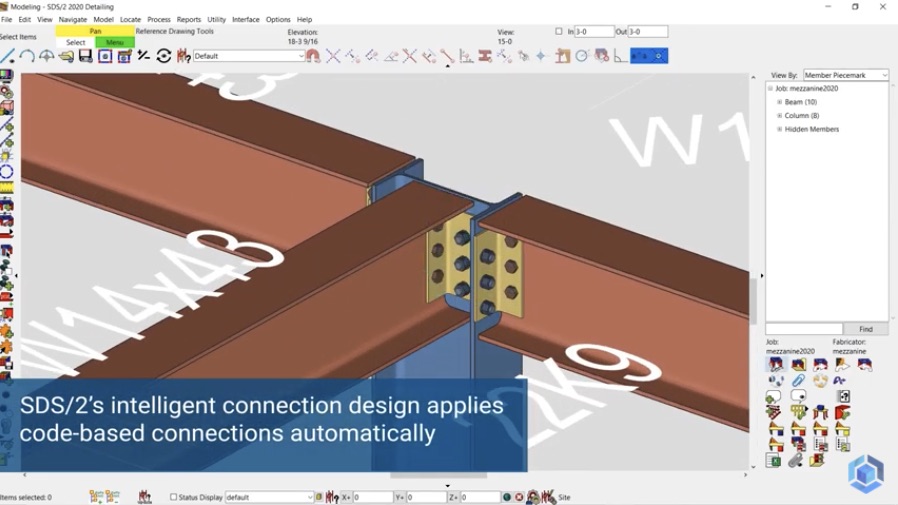Image resolution: width=898 pixels, height=505 pixels.
Task: Click the Out value field 3-0
Action: tap(648, 31)
